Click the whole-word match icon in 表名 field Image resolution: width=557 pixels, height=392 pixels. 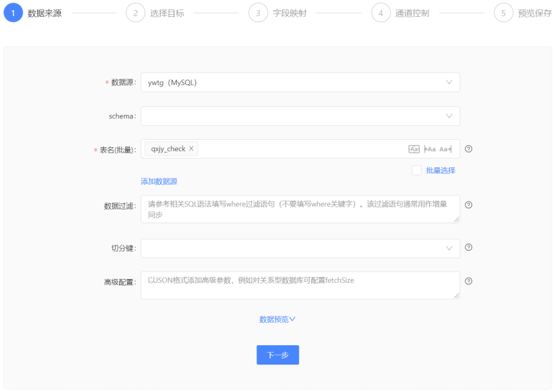414,149
